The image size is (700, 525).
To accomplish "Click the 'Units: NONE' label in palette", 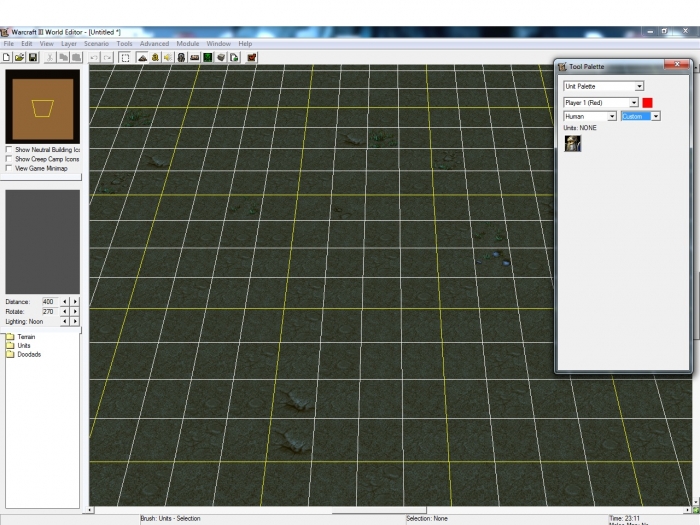I will pos(580,128).
